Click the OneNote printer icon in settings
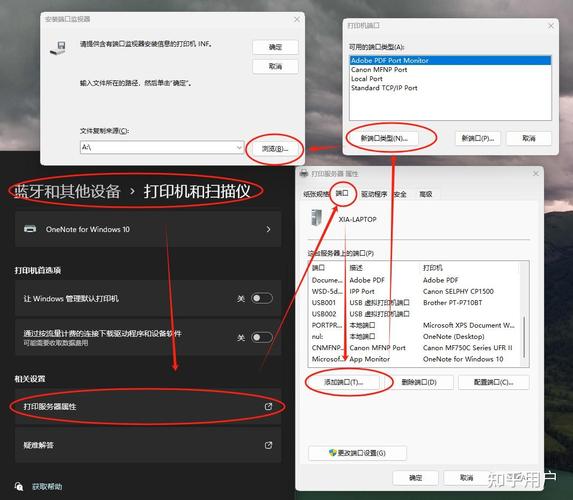Image resolution: width=573 pixels, height=500 pixels. pyautogui.click(x=30, y=229)
